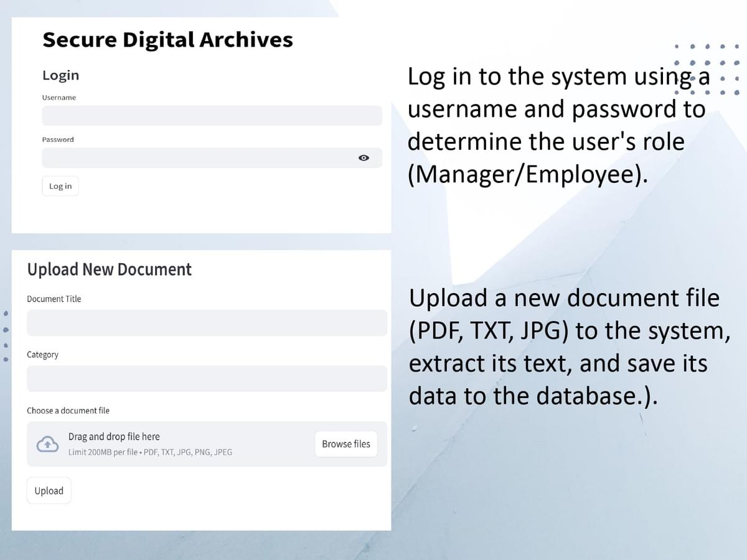Click the Document Title field
Image resolution: width=747 pixels, height=560 pixels.
207,323
